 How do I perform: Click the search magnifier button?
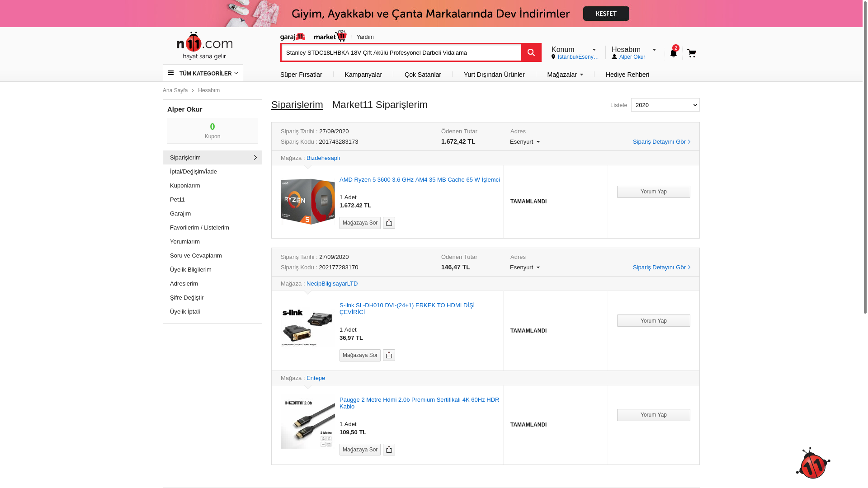(531, 52)
